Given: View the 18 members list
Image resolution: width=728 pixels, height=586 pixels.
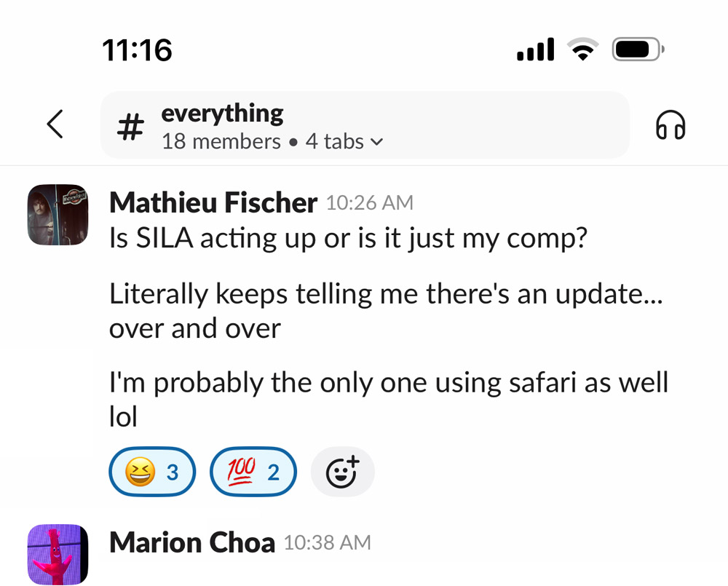Looking at the screenshot, I should 221,141.
